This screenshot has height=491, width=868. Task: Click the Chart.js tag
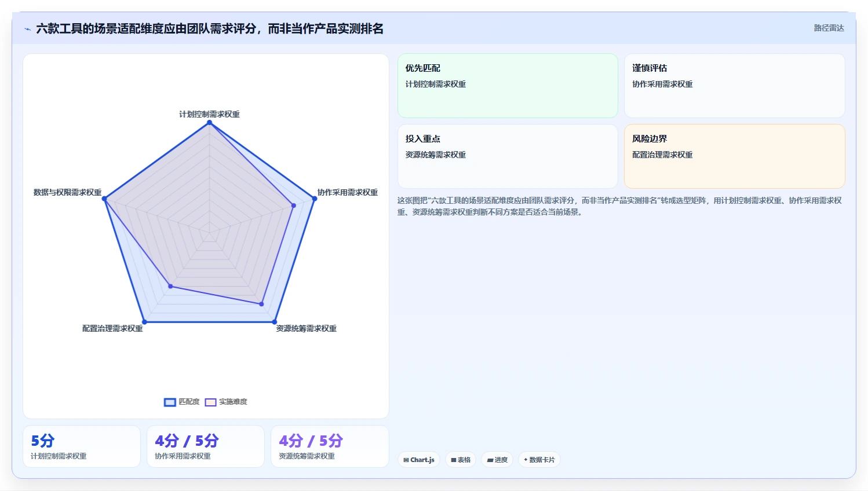click(419, 460)
